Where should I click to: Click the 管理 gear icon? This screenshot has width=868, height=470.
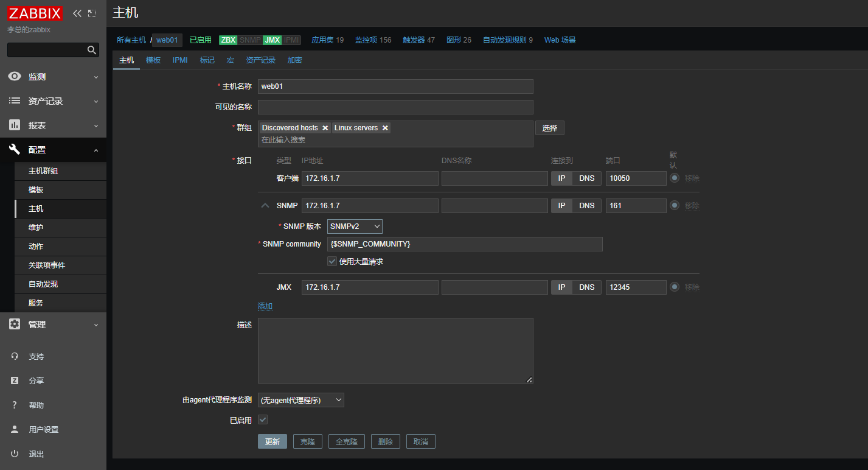click(x=15, y=324)
